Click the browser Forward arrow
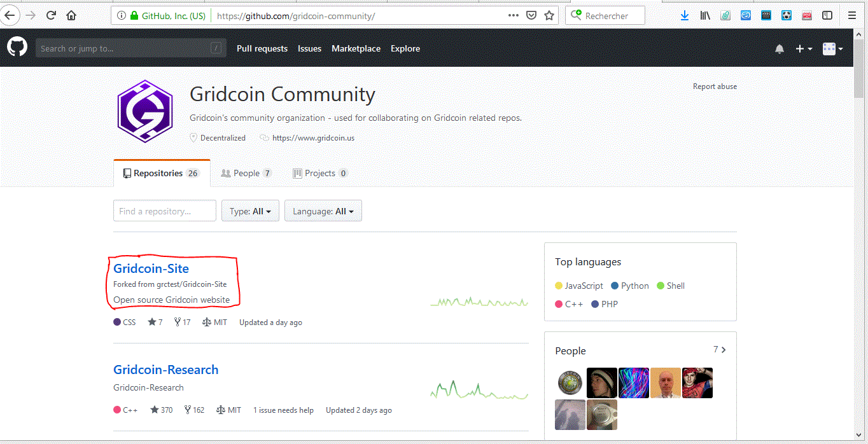This screenshot has height=444, width=868. pos(31,15)
